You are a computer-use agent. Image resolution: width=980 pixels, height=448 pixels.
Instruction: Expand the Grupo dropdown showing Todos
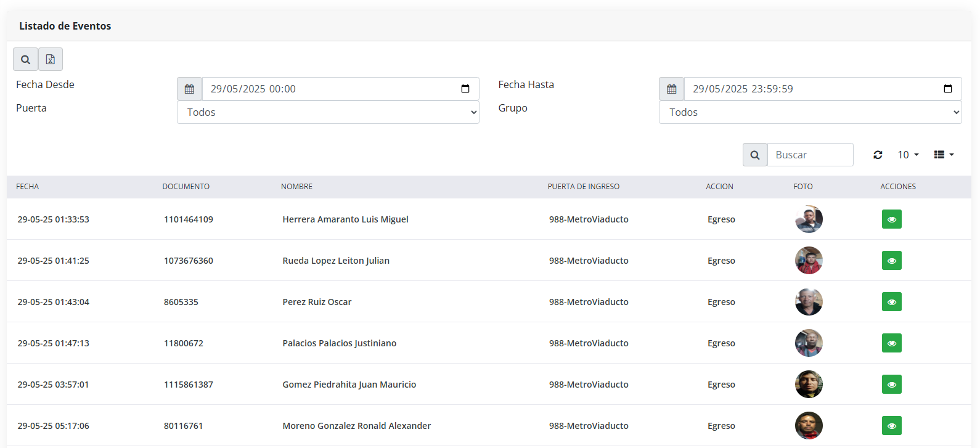(811, 112)
